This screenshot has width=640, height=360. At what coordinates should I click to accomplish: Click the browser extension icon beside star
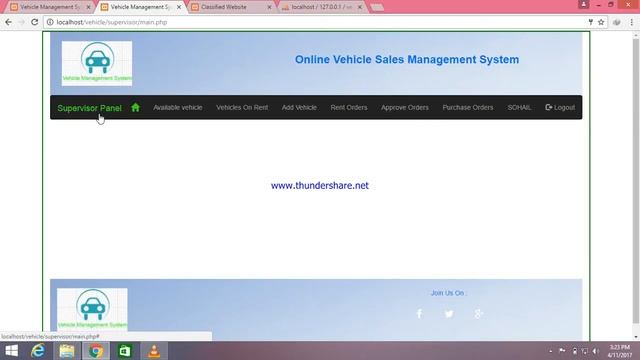point(617,22)
